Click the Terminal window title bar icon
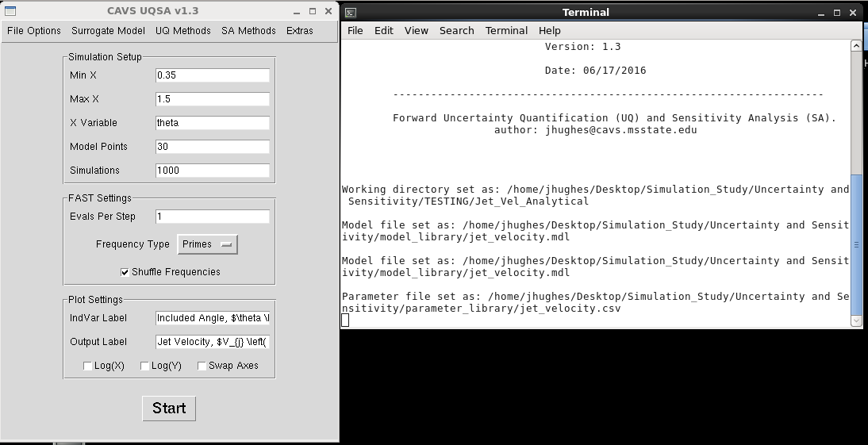This screenshot has width=868, height=445. 351,13
